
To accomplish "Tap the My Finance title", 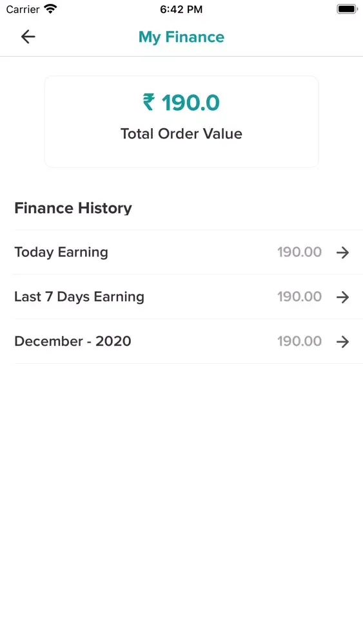I will [181, 37].
